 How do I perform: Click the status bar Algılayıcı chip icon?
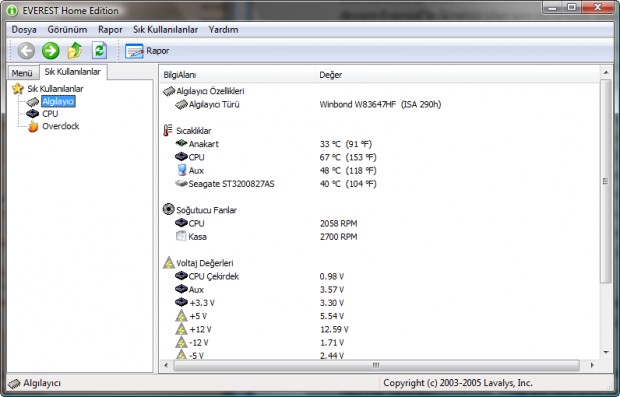[x=14, y=383]
